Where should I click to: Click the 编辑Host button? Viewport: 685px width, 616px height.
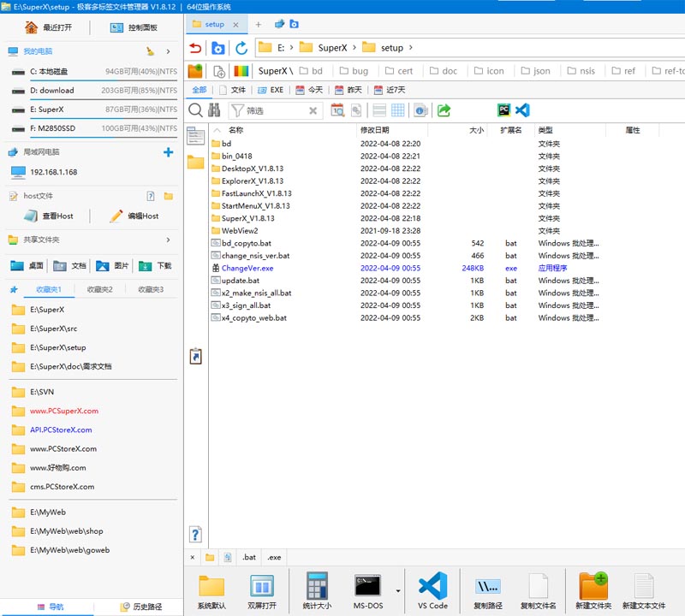click(x=134, y=216)
